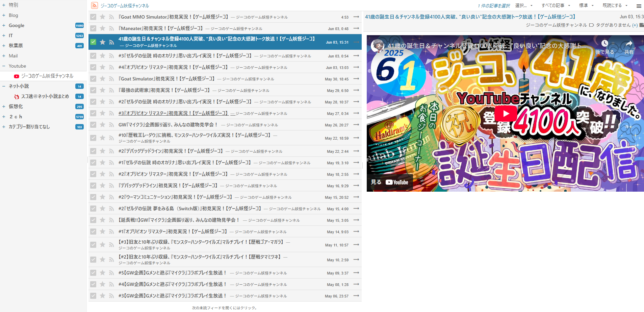Click the Share arrow icon on the video
The width and height of the screenshot is (644, 312).
(629, 43)
